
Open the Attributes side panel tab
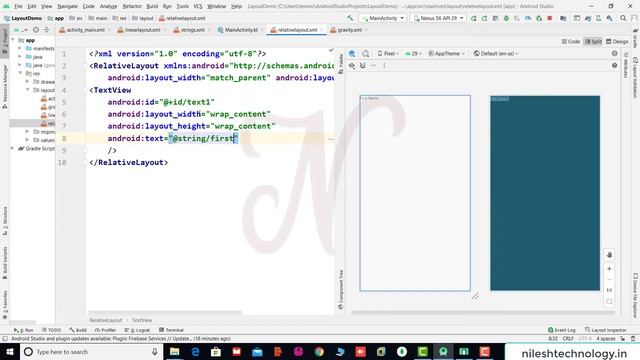pyautogui.click(x=626, y=64)
